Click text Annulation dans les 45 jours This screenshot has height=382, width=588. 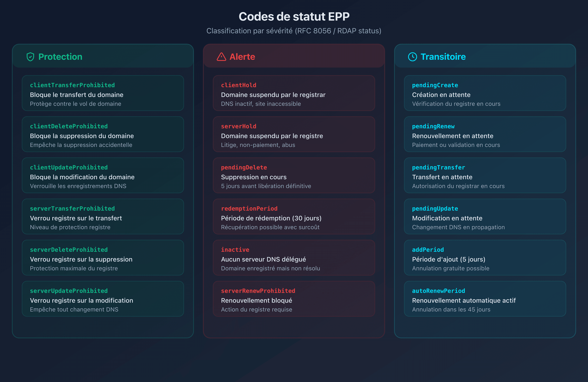point(451,309)
